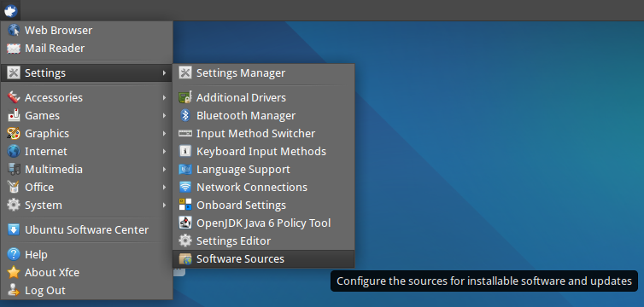
Task: Expand the Accessories submenu arrow
Action: pyautogui.click(x=164, y=97)
